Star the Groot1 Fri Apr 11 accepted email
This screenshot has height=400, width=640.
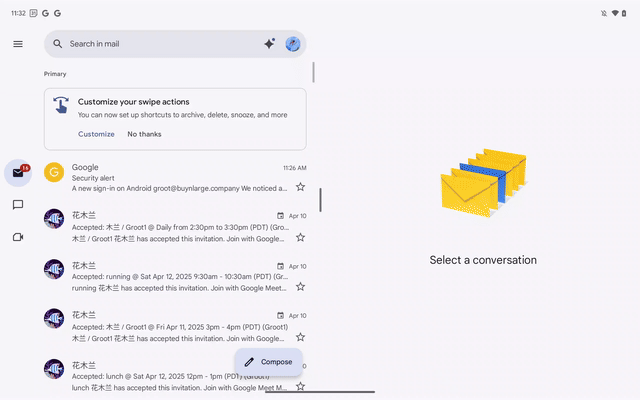tap(300, 337)
